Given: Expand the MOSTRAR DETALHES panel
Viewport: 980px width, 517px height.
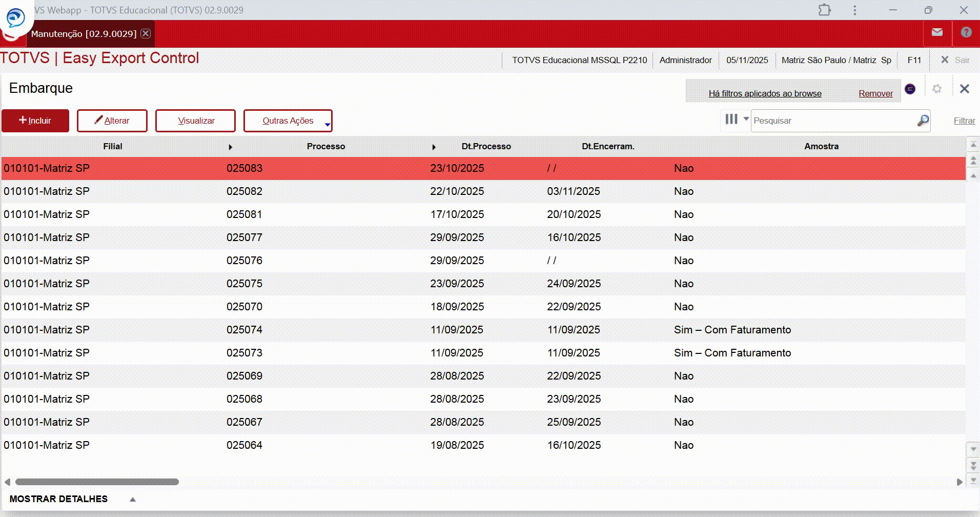Looking at the screenshot, I should pos(72,499).
